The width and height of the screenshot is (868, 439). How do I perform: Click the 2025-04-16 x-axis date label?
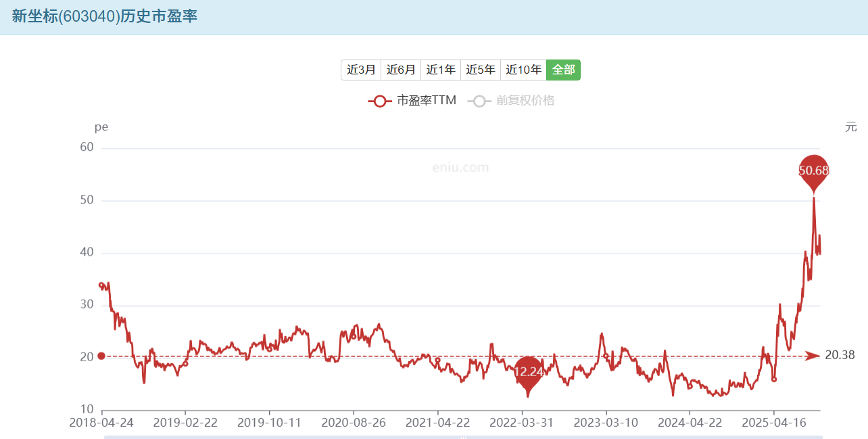pyautogui.click(x=774, y=422)
